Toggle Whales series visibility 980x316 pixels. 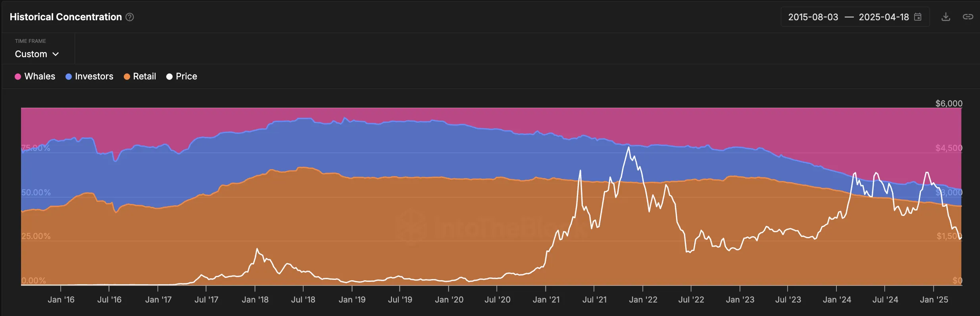[40, 76]
